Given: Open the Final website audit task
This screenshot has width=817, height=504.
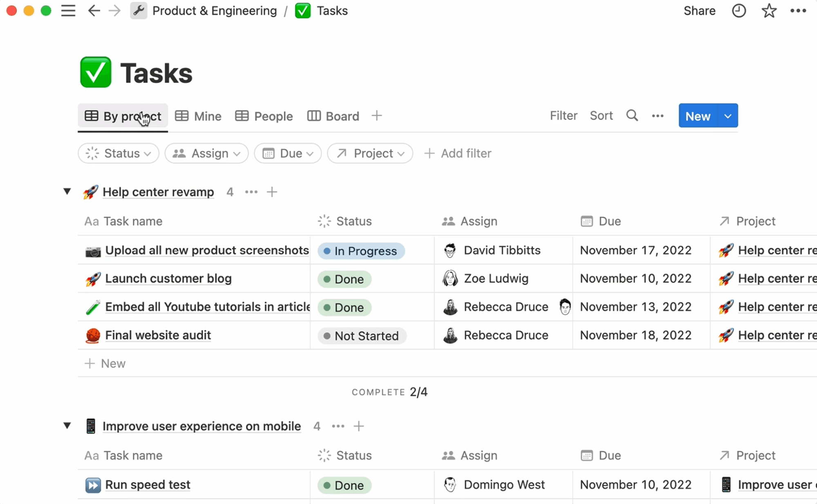Looking at the screenshot, I should (158, 335).
